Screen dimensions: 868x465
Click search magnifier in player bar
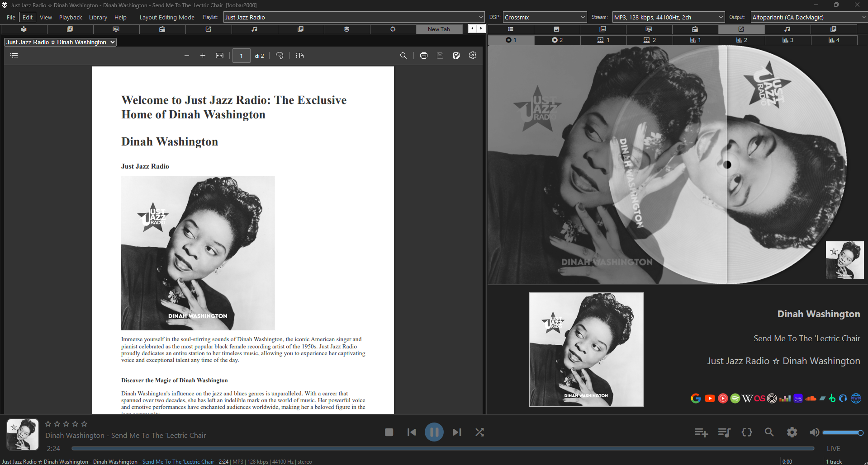click(769, 432)
